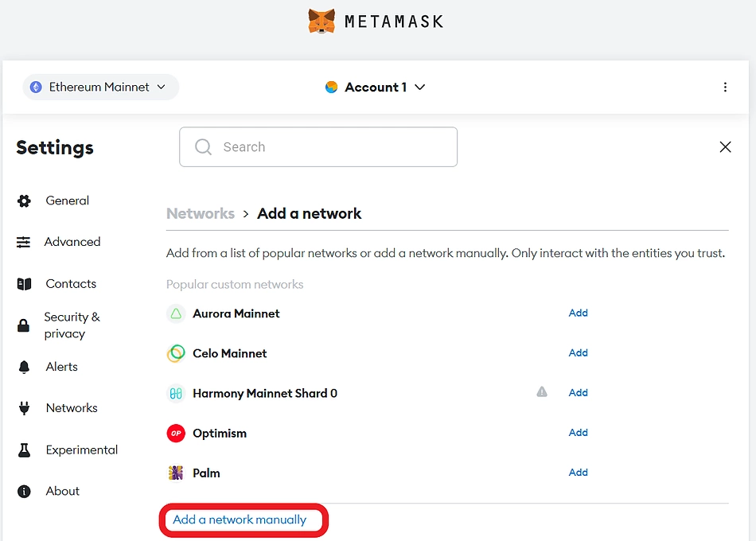
Task: Click the About info icon
Action: coord(24,492)
